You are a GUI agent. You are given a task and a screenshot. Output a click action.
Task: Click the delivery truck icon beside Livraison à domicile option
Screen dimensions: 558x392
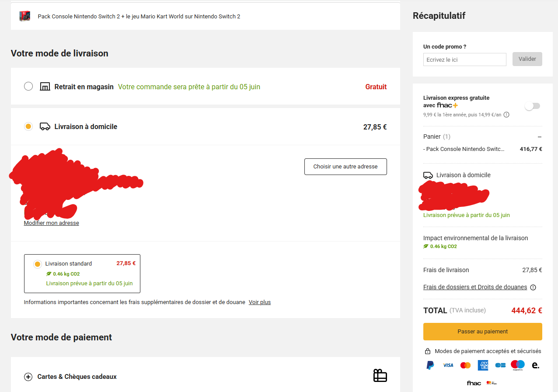click(45, 126)
